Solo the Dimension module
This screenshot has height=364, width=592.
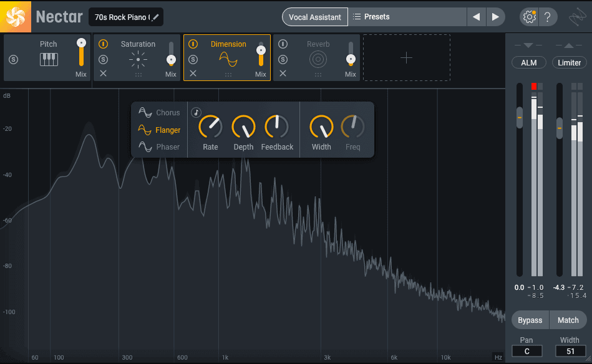193,60
